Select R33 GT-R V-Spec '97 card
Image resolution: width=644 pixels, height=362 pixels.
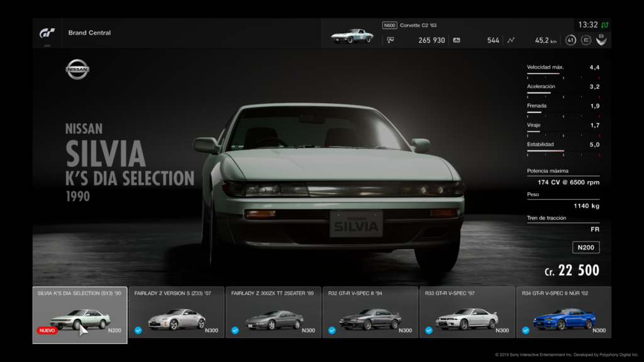click(x=467, y=312)
